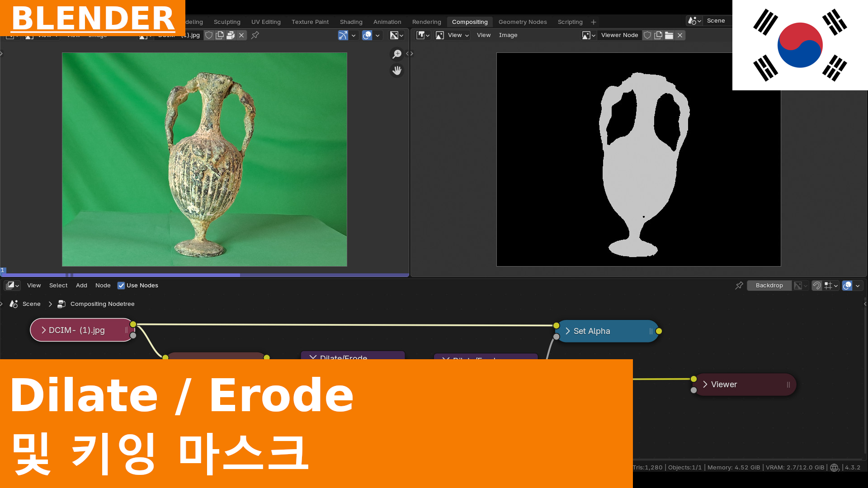868x488 pixels.
Task: Open the View mode dropdown in right image editor
Action: coord(452,35)
